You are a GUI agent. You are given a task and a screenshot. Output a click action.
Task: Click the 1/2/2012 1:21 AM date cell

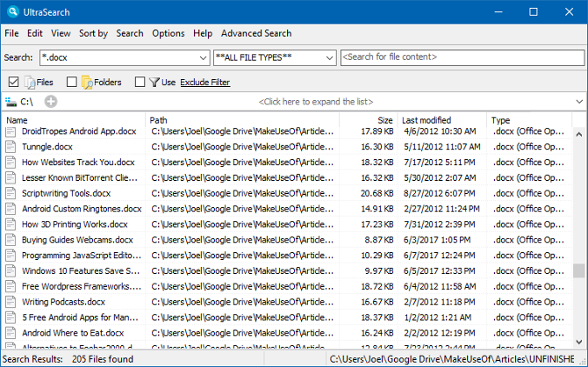pos(437,318)
